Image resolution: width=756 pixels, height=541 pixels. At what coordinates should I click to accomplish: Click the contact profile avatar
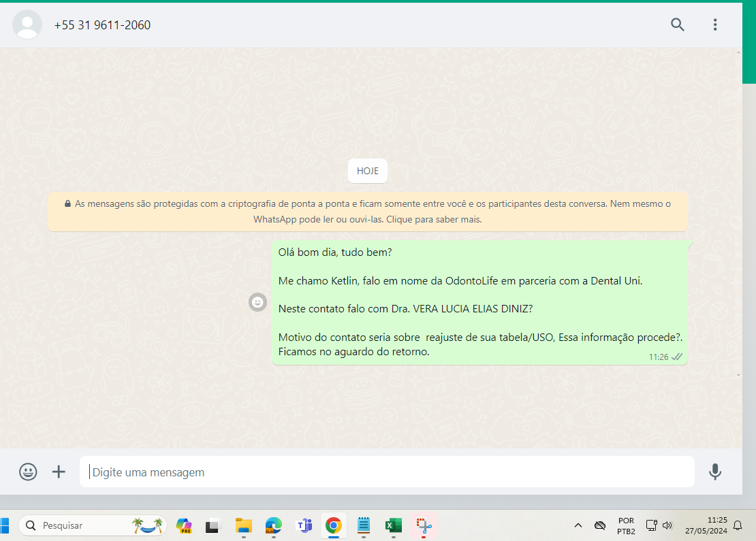tap(28, 25)
